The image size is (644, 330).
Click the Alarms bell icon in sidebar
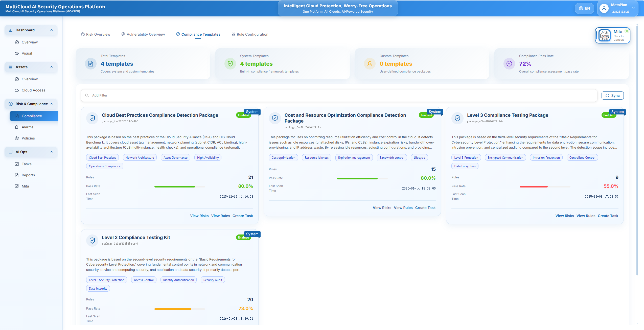pyautogui.click(x=17, y=127)
